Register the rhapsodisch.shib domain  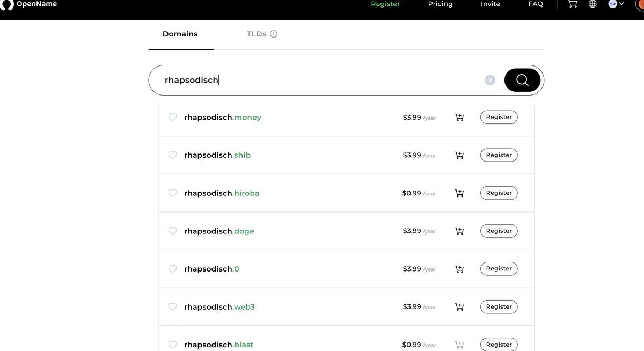(499, 155)
